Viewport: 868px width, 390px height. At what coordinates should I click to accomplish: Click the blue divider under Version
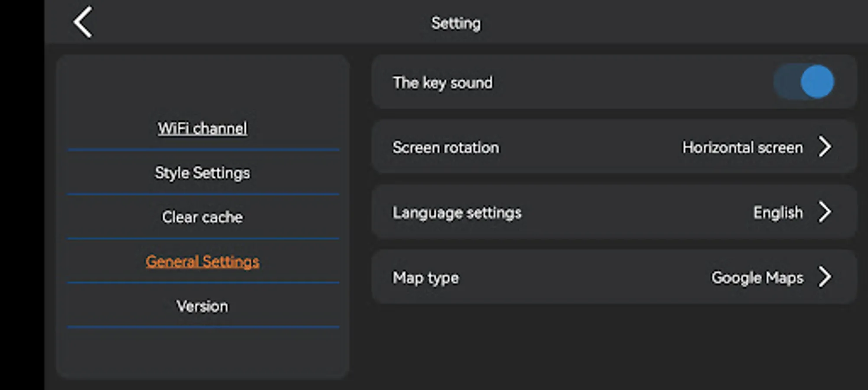point(203,327)
